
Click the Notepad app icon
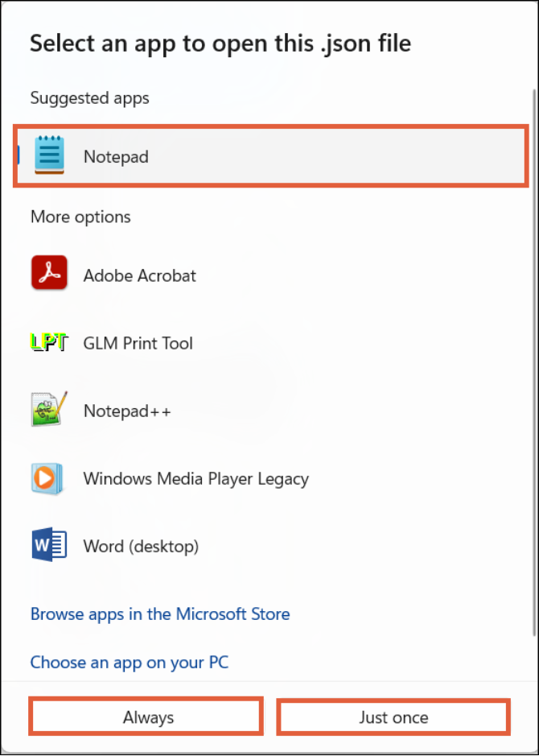click(x=48, y=155)
